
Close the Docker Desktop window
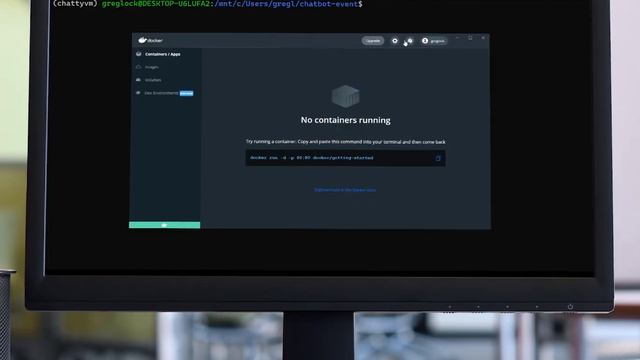483,38
